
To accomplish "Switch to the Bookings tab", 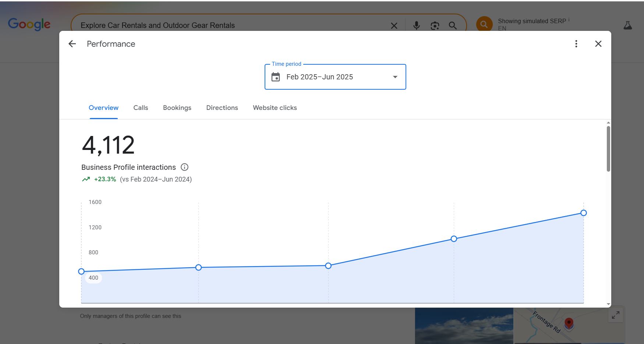I will 177,108.
